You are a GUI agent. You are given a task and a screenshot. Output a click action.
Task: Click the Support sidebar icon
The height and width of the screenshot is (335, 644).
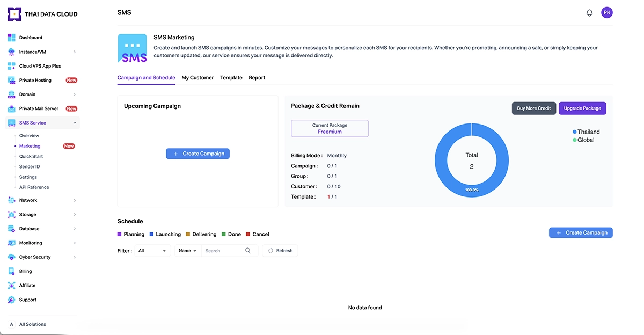pos(11,300)
